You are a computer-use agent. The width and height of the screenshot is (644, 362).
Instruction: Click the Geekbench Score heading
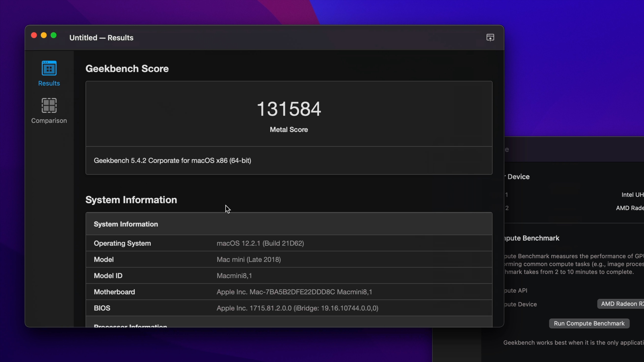coord(127,69)
